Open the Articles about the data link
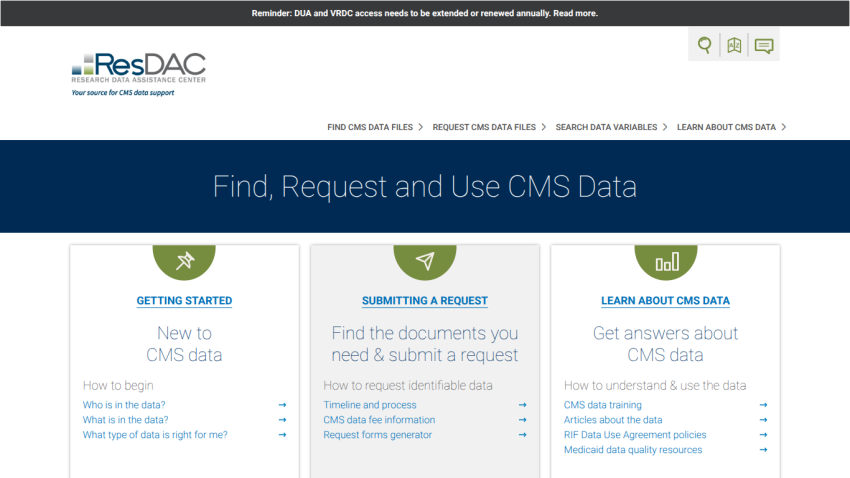The image size is (850, 478). 613,419
